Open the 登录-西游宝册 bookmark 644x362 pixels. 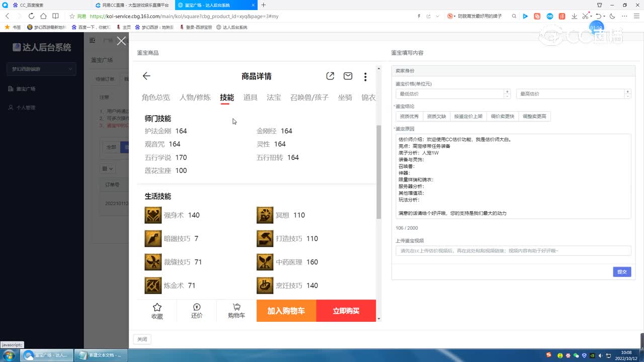[x=196, y=27]
